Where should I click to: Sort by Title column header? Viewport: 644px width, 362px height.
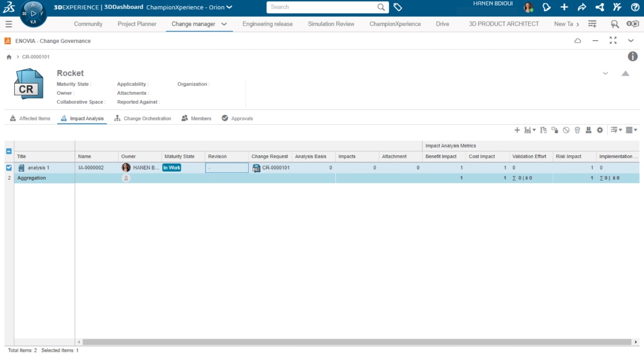point(44,156)
